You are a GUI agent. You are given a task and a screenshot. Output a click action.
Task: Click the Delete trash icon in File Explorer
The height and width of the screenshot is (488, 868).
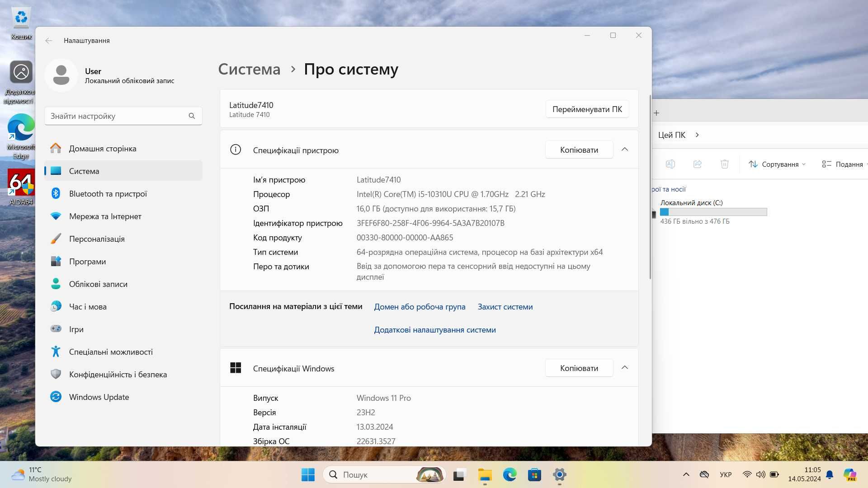coord(724,164)
